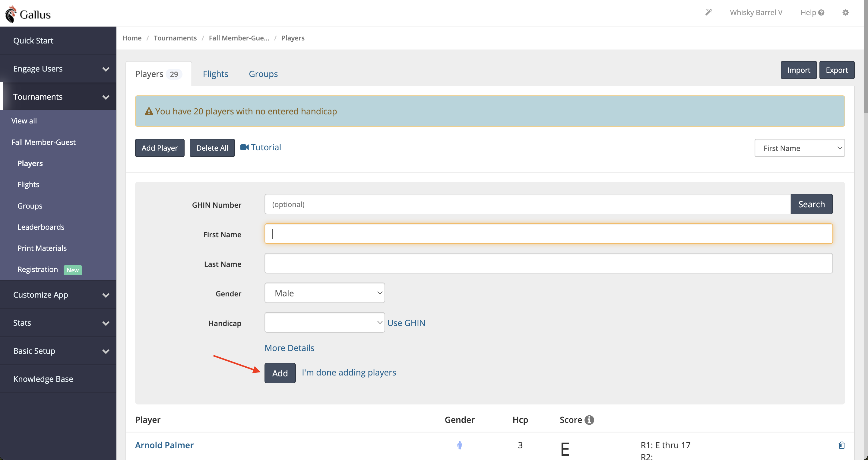Viewport: 868px width, 460px height.
Task: Delete Arnold Palmer with trash icon
Action: (841, 445)
